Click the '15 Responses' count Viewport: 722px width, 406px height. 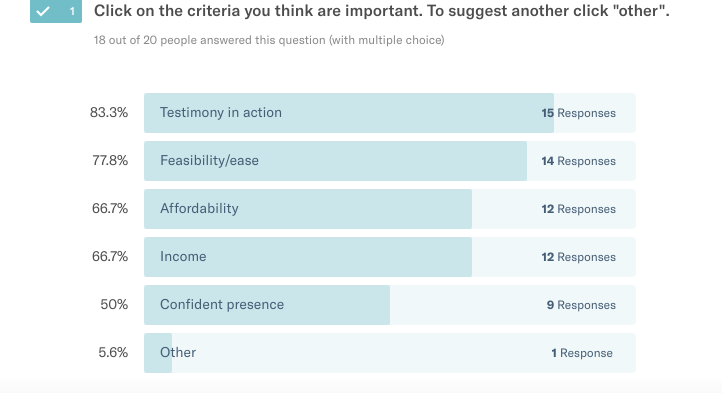click(x=579, y=113)
